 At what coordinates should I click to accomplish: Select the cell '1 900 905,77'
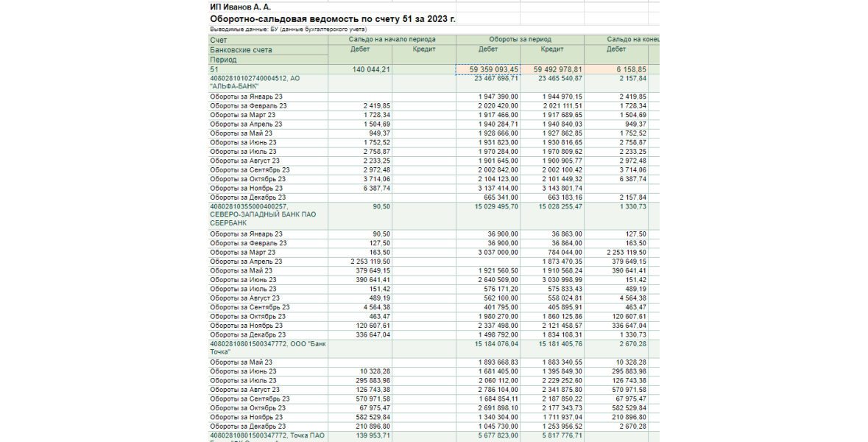pyautogui.click(x=552, y=161)
